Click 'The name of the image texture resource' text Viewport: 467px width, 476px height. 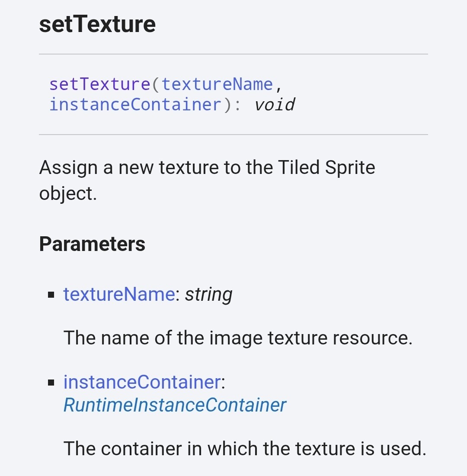(x=238, y=338)
